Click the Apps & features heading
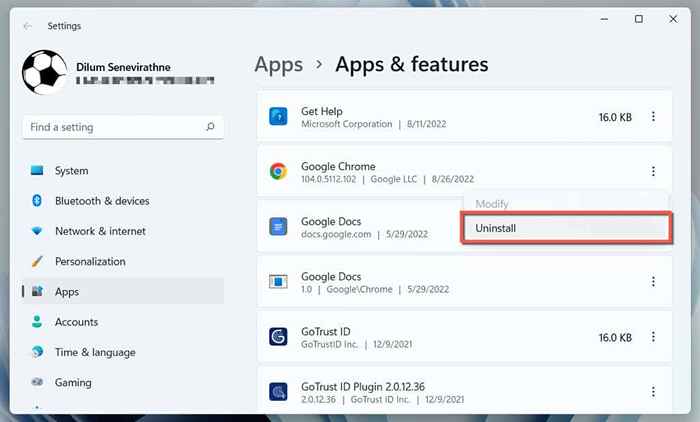 [x=412, y=64]
